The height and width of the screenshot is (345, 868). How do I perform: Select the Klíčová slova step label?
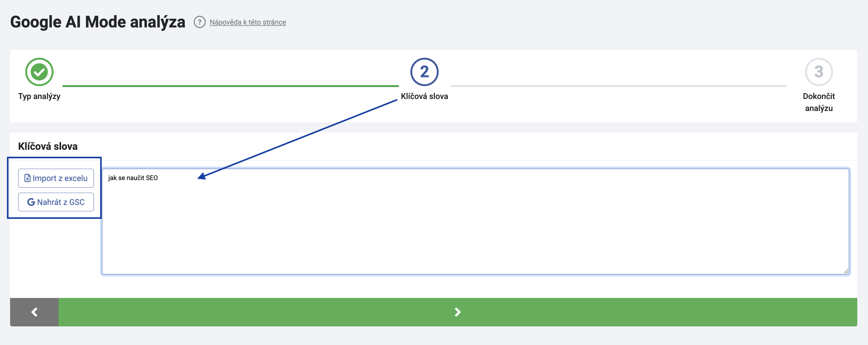point(424,96)
